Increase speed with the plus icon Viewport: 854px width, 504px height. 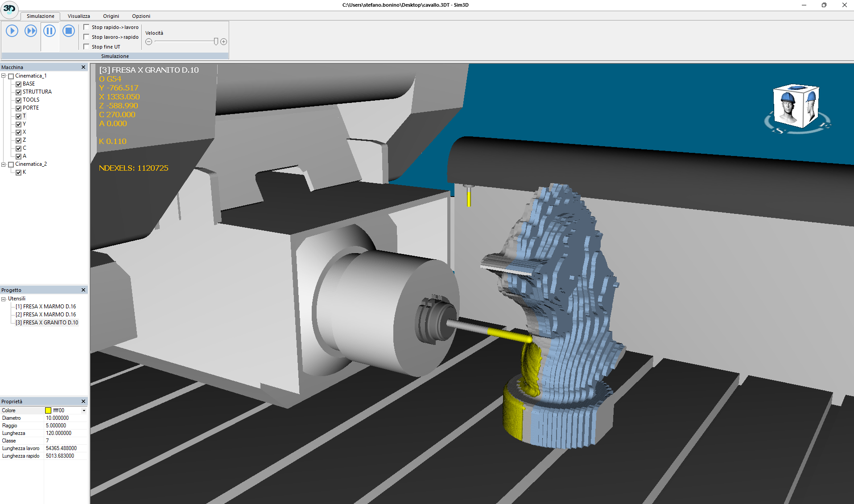(224, 42)
